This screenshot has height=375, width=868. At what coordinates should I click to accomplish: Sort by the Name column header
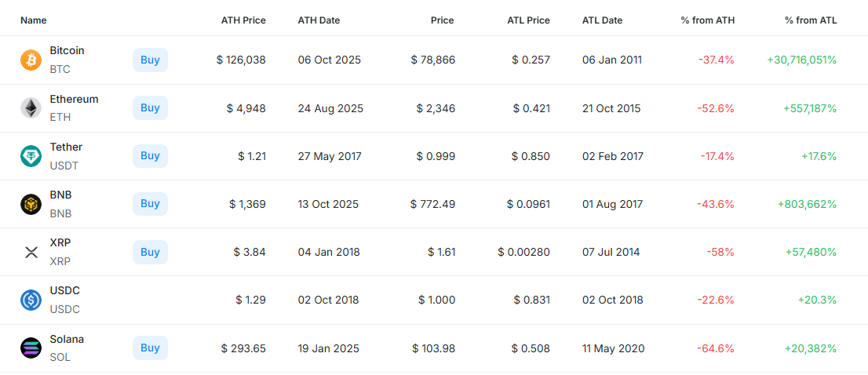click(33, 20)
